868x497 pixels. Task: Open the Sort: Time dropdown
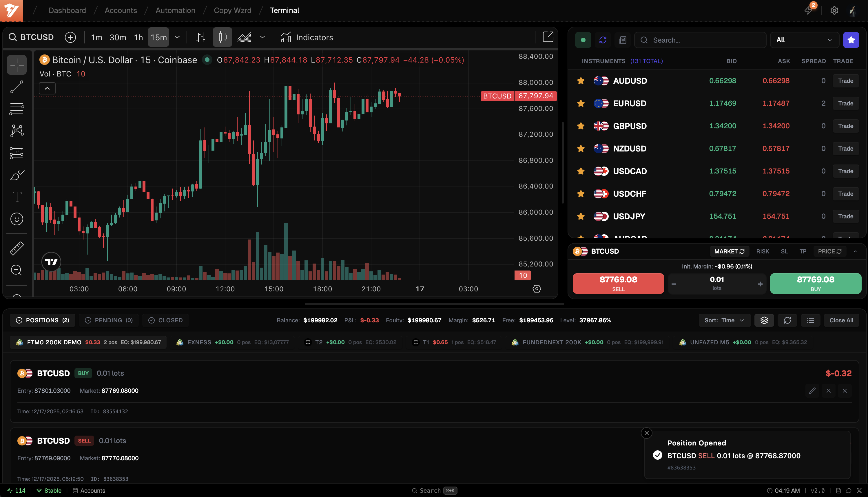coord(724,320)
